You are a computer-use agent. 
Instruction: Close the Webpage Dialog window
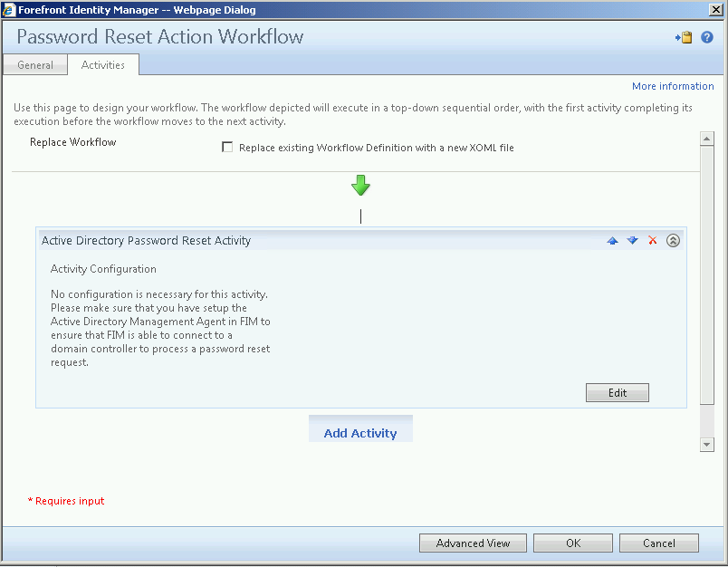715,10
